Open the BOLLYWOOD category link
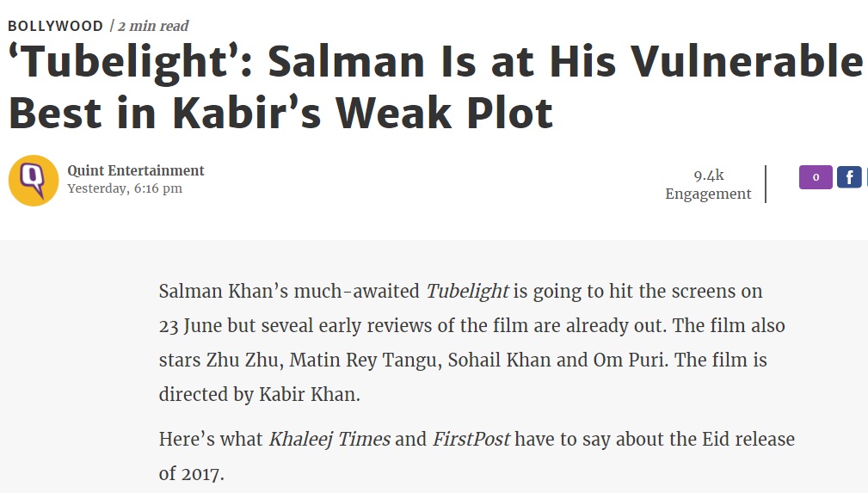 [55, 26]
